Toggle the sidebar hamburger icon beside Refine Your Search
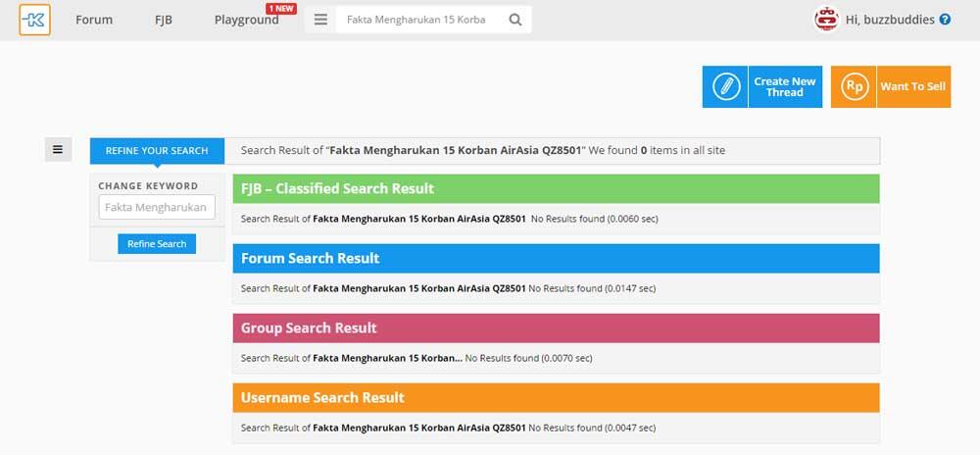The image size is (980, 455). click(x=58, y=150)
